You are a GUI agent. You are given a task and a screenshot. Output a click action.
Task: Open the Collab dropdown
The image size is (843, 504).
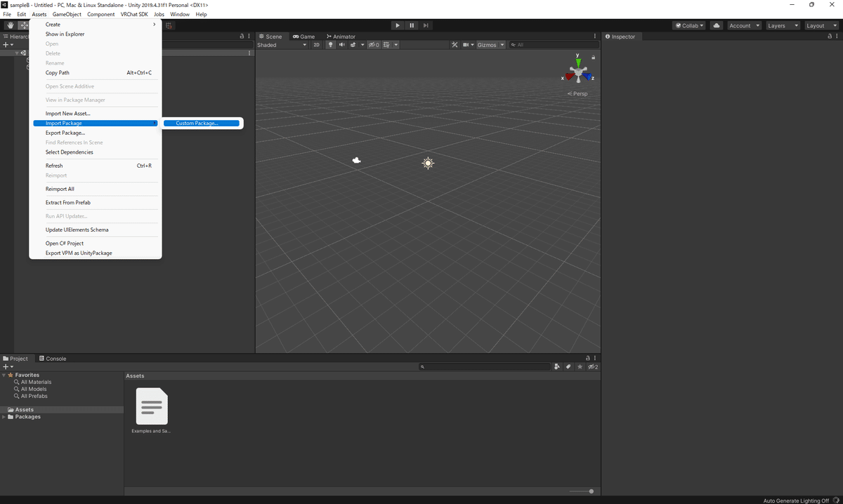click(690, 25)
